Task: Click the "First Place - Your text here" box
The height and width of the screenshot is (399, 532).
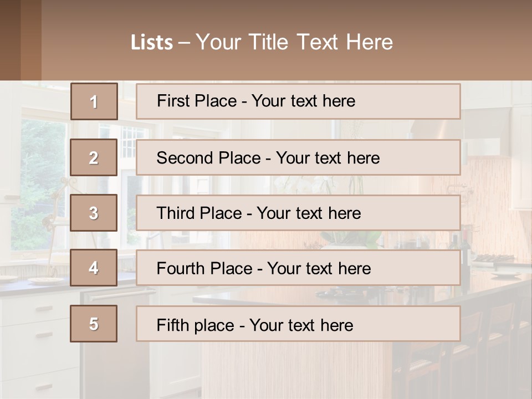Action: coord(298,101)
